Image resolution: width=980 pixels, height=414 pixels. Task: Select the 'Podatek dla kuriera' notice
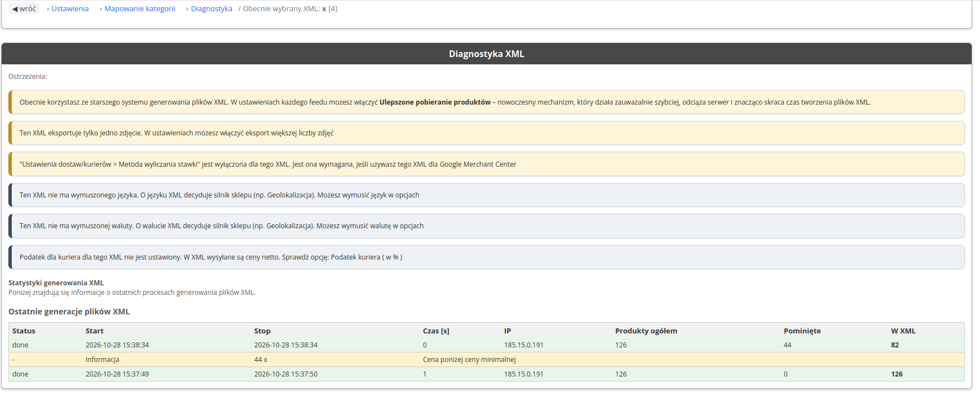[486, 257]
